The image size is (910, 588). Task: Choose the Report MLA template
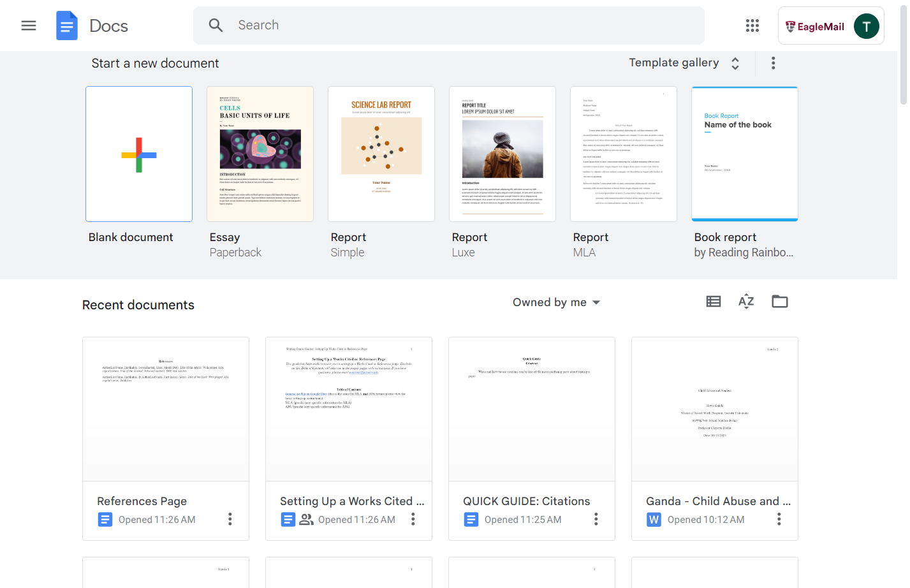click(624, 154)
